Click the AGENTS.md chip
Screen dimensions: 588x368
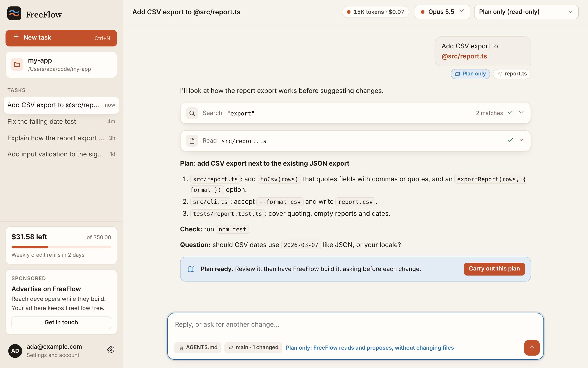(x=198, y=348)
